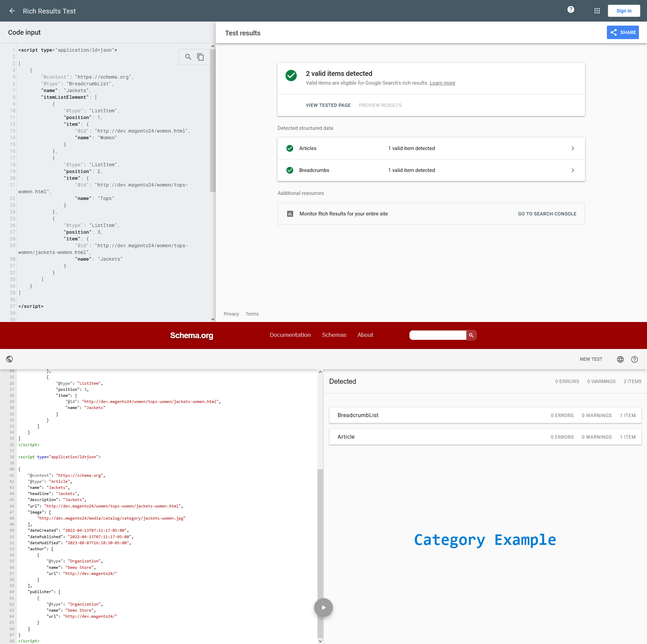Viewport: 647px width, 644px height.
Task: Open the Schemas menu item
Action: pos(334,335)
